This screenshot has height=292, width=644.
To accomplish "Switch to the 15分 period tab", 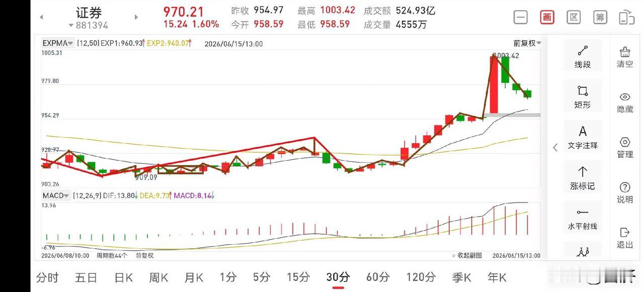I will (298, 277).
